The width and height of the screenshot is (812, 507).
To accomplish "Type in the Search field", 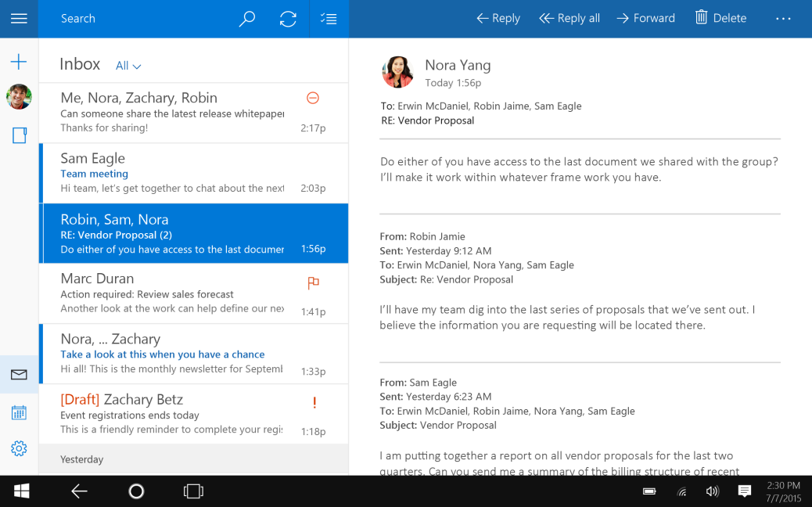I will pos(141,19).
